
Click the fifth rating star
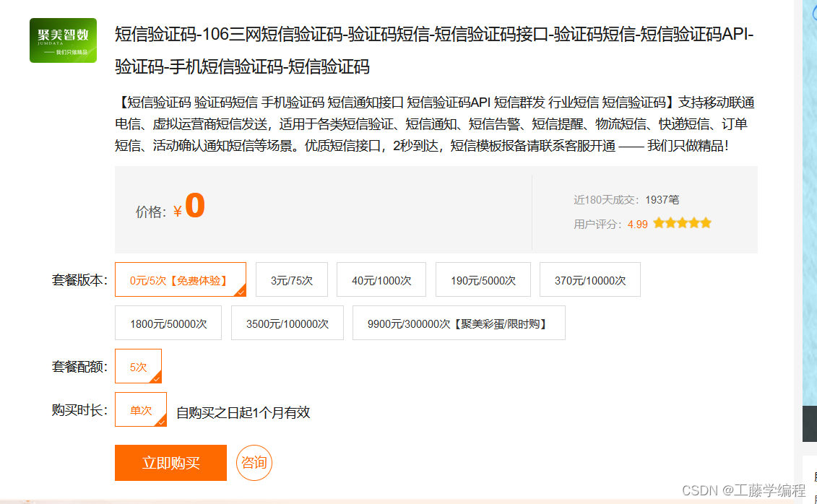(706, 223)
